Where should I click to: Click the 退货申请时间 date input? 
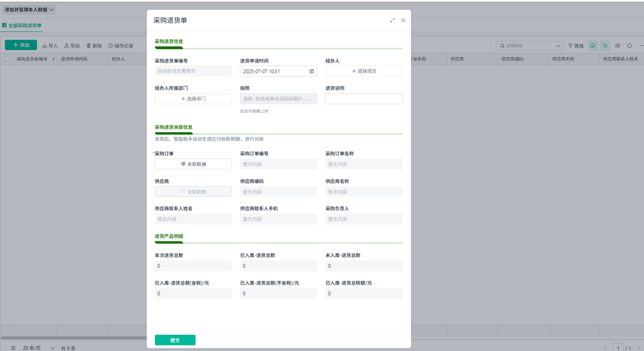pos(279,71)
